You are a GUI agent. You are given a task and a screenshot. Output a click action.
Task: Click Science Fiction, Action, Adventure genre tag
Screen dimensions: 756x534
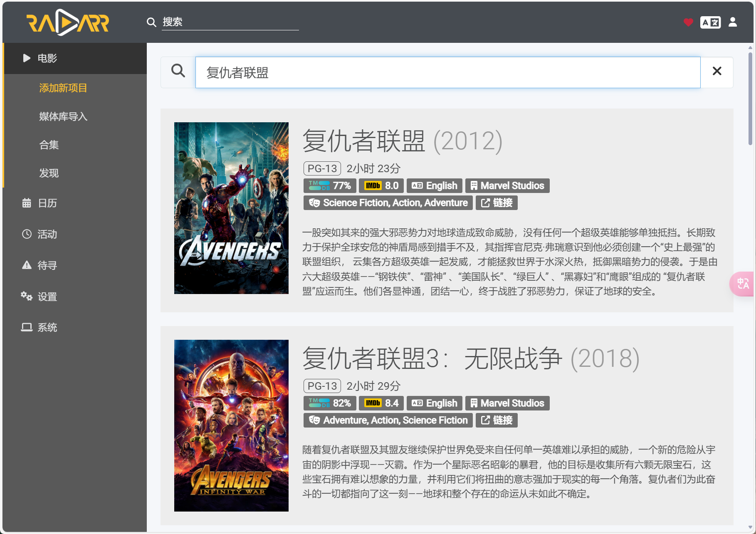pyautogui.click(x=388, y=203)
